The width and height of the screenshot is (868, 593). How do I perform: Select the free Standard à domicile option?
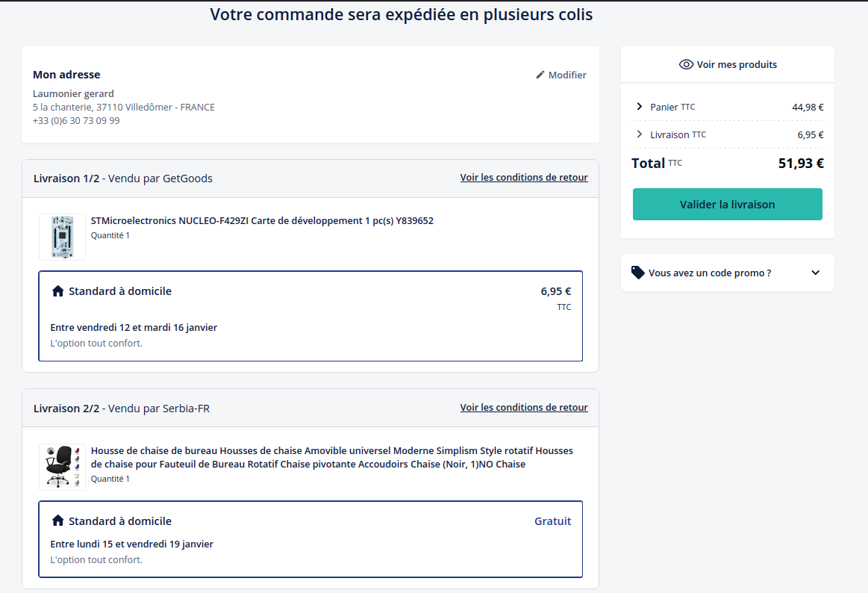coord(310,538)
